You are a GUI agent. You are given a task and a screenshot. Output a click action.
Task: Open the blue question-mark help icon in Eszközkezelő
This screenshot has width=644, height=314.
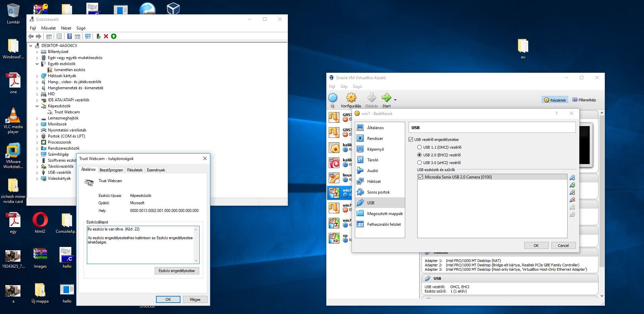[x=69, y=36]
